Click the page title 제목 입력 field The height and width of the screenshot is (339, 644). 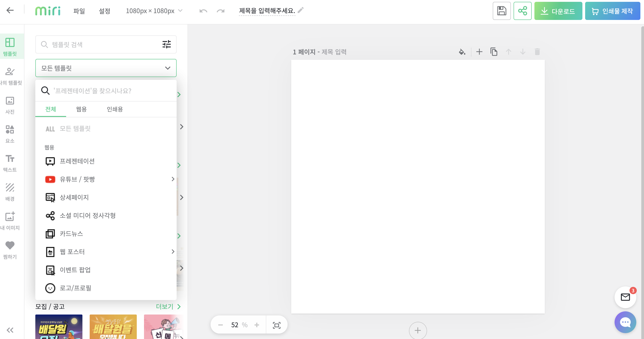point(334,52)
